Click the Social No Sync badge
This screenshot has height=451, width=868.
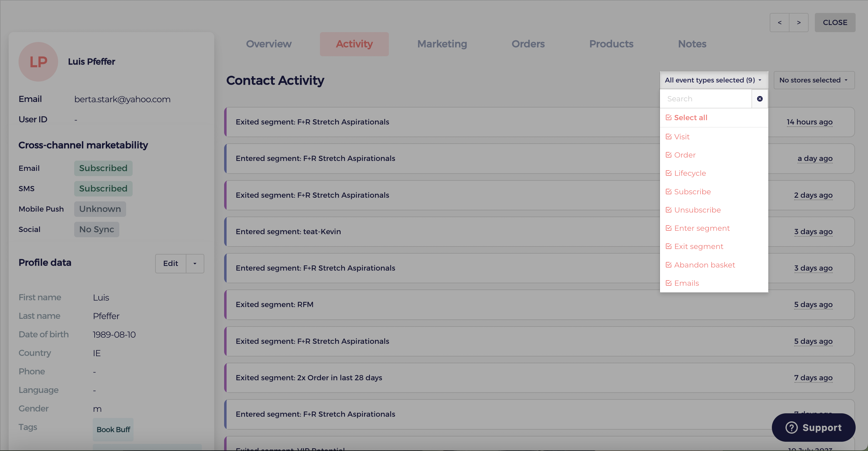point(97,230)
